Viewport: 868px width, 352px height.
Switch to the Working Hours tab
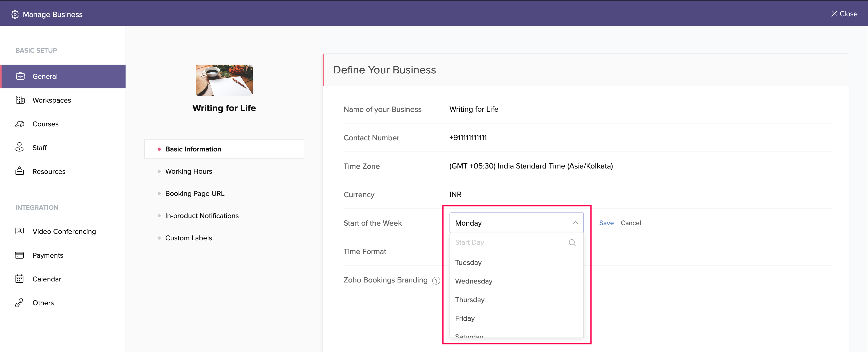[x=188, y=171]
